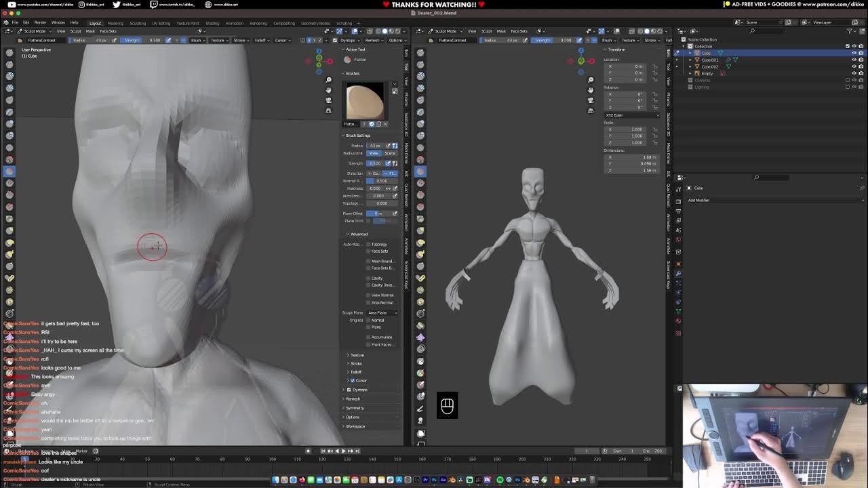This screenshot has width=868, height=488.
Task: Select the first Draw brush in left toolbar
Action: [x=9, y=52]
